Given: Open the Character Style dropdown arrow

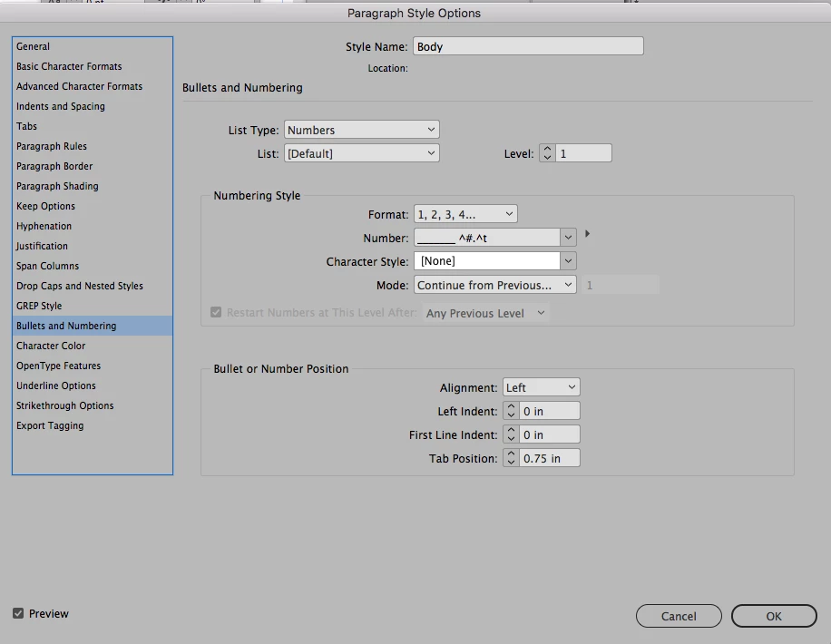Looking at the screenshot, I should tap(568, 261).
